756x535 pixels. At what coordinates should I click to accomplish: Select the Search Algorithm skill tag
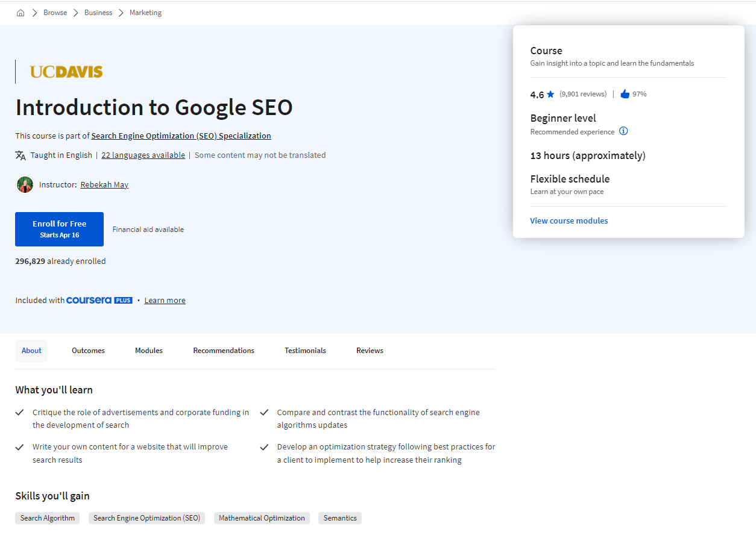[48, 518]
